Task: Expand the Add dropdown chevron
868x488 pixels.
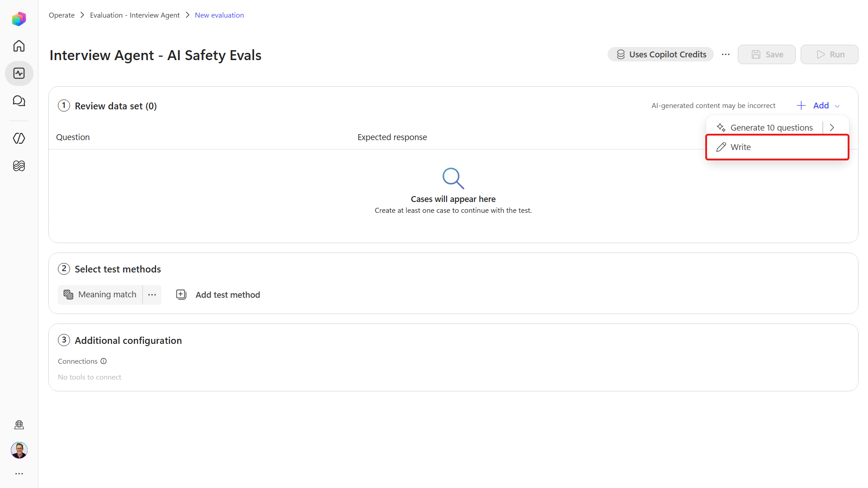Action: [837, 106]
